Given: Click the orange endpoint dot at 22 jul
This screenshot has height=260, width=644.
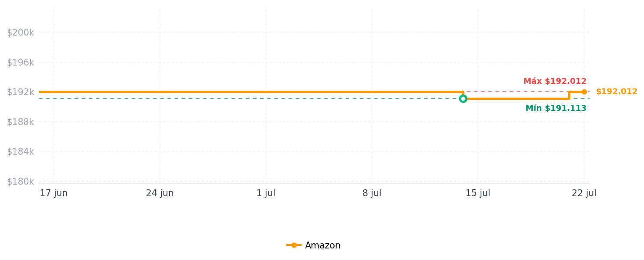Looking at the screenshot, I should pyautogui.click(x=584, y=92).
